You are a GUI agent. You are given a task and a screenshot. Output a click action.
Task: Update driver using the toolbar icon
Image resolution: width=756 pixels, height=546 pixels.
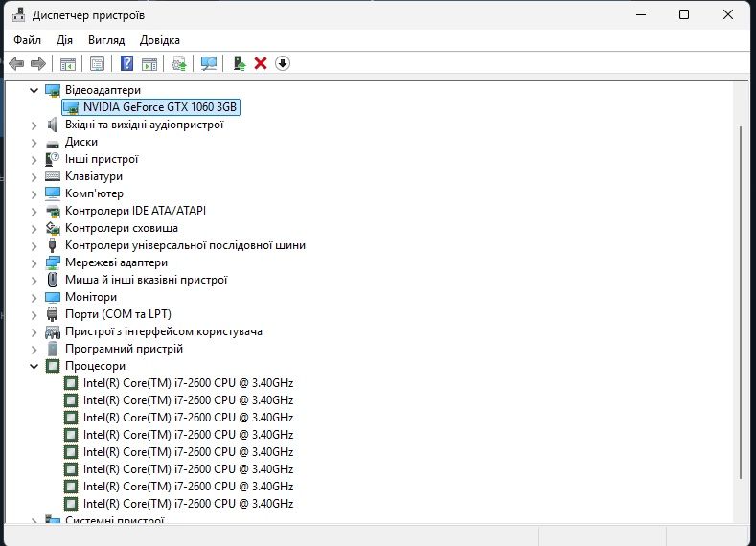coord(179,63)
